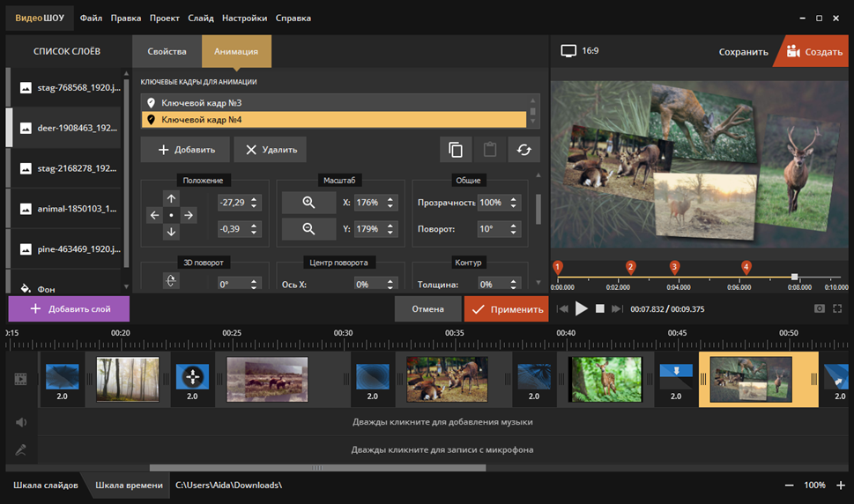Adjust rotation 10° stepper
The height and width of the screenshot is (504, 854).
tap(513, 229)
